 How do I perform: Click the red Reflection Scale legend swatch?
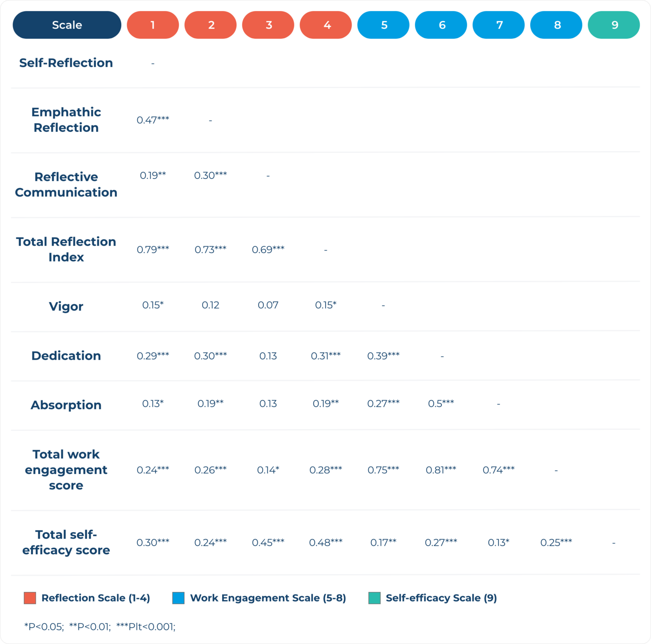[30, 598]
